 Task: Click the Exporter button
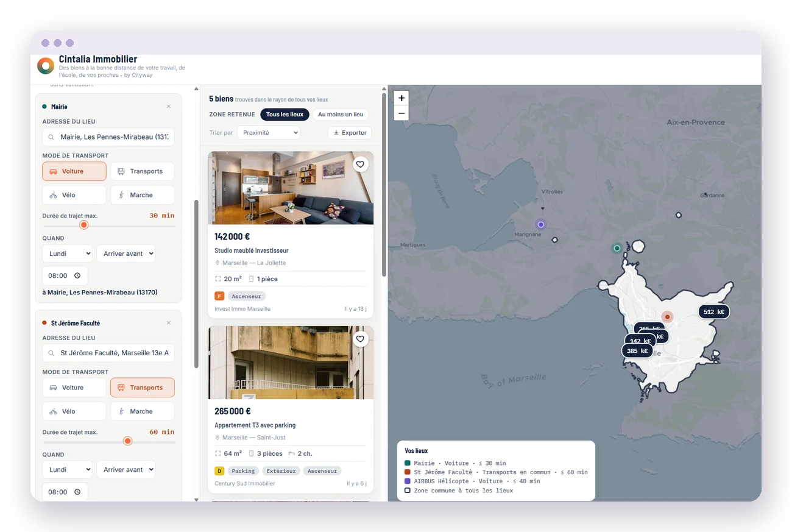(350, 132)
